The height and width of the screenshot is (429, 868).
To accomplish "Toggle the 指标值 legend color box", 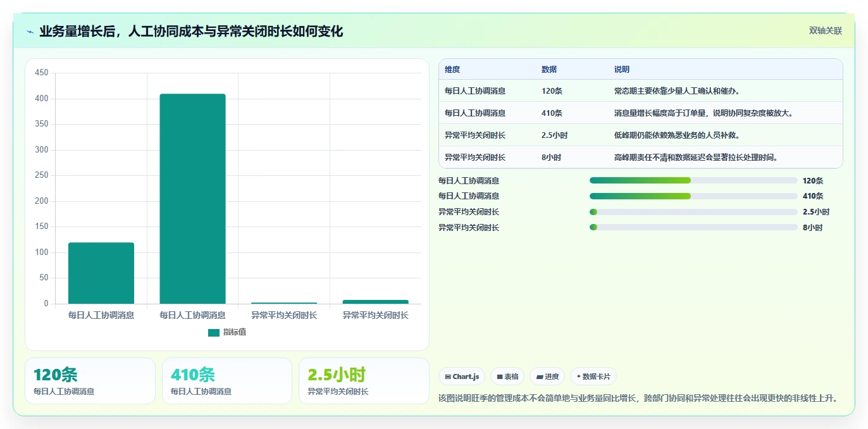I will click(214, 332).
